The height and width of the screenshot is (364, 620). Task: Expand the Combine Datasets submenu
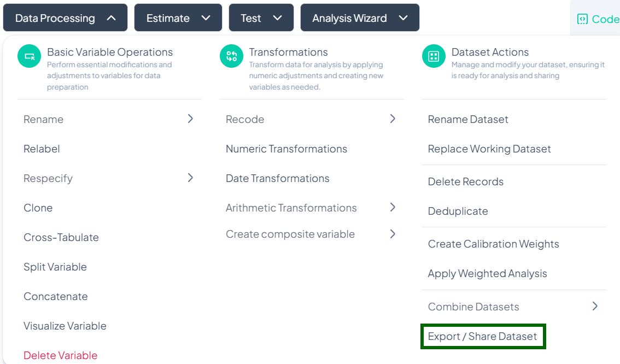595,306
